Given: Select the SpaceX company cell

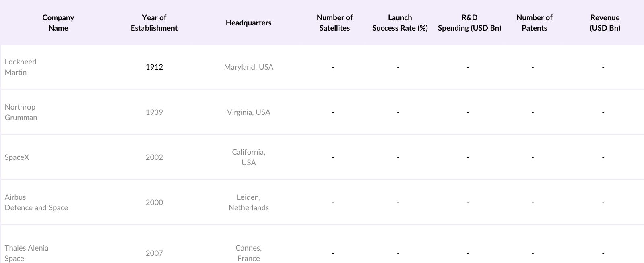Looking at the screenshot, I should [x=17, y=157].
